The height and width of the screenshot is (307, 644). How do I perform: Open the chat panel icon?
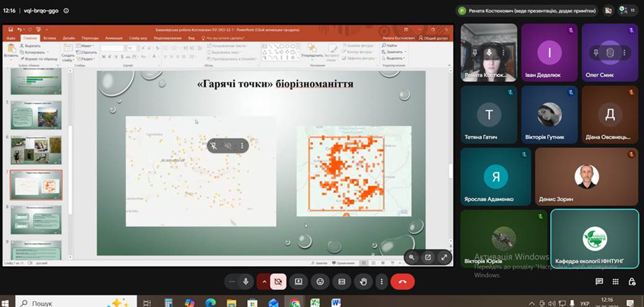599,282
